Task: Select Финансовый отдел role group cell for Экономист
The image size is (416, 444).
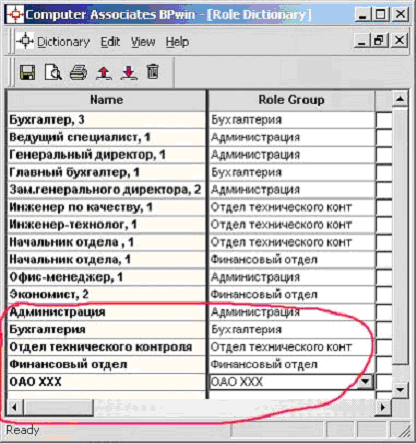Action: pos(291,295)
